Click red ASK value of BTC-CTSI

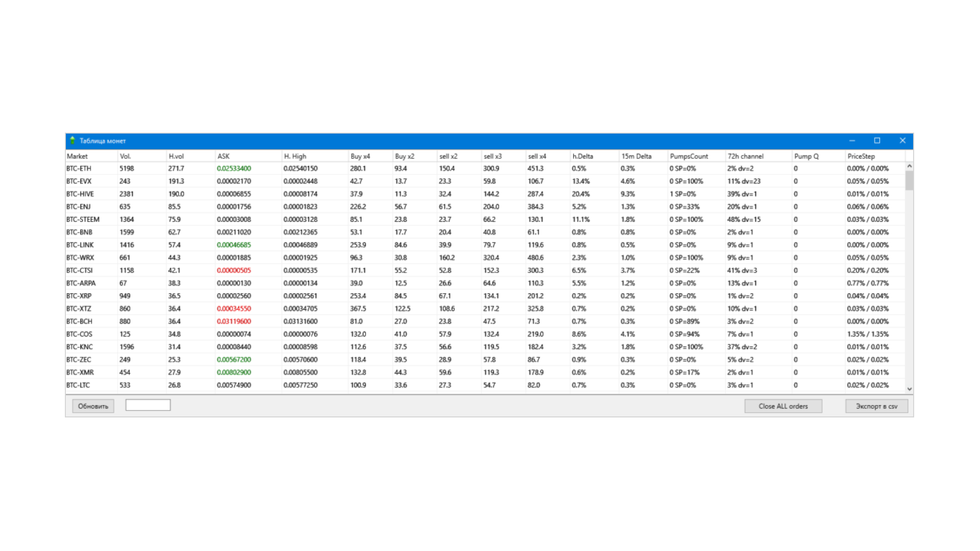click(234, 271)
